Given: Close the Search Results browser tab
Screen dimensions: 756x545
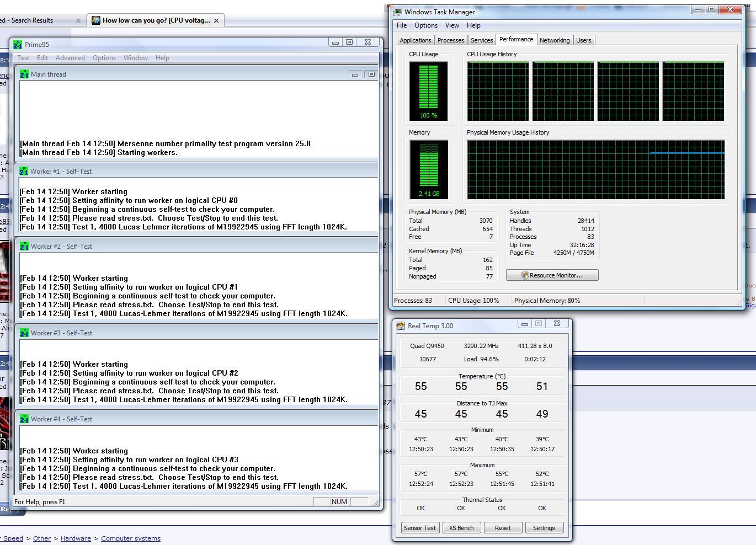Looking at the screenshot, I should [x=78, y=20].
